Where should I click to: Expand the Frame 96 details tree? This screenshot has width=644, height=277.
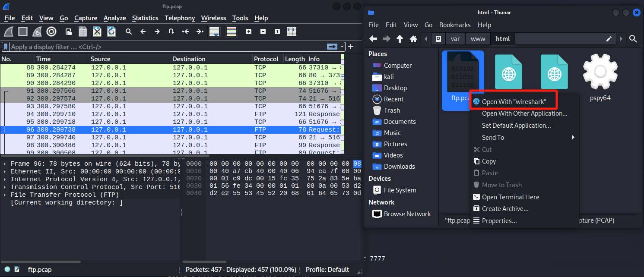[5, 164]
